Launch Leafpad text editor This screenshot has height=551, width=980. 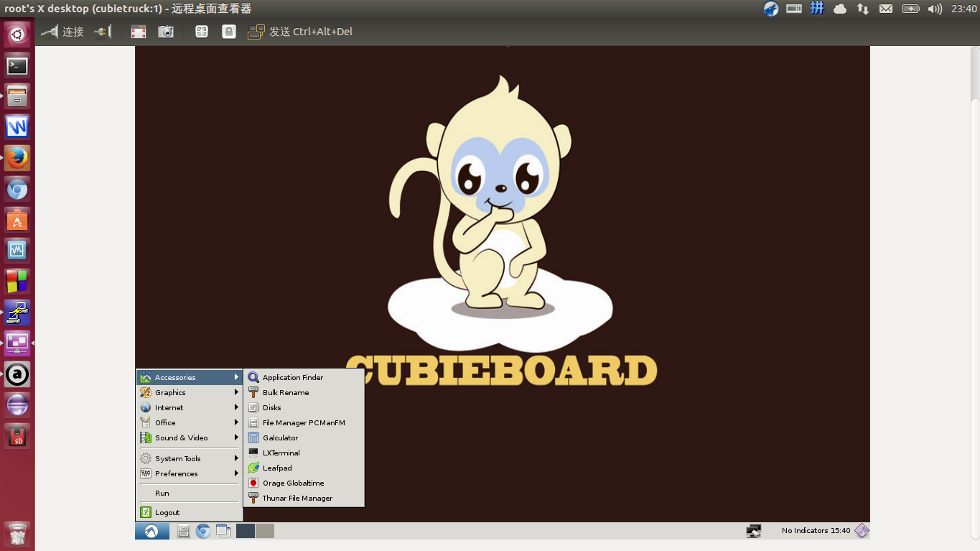[x=304, y=468]
